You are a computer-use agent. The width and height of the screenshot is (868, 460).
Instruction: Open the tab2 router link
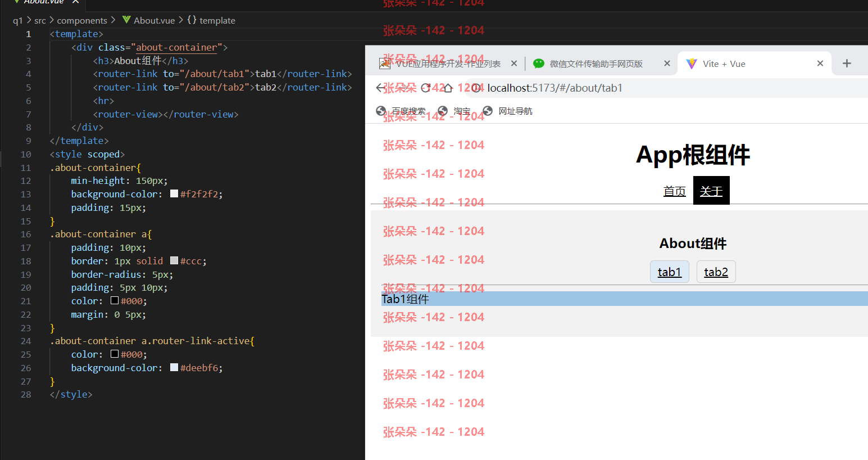tap(716, 272)
